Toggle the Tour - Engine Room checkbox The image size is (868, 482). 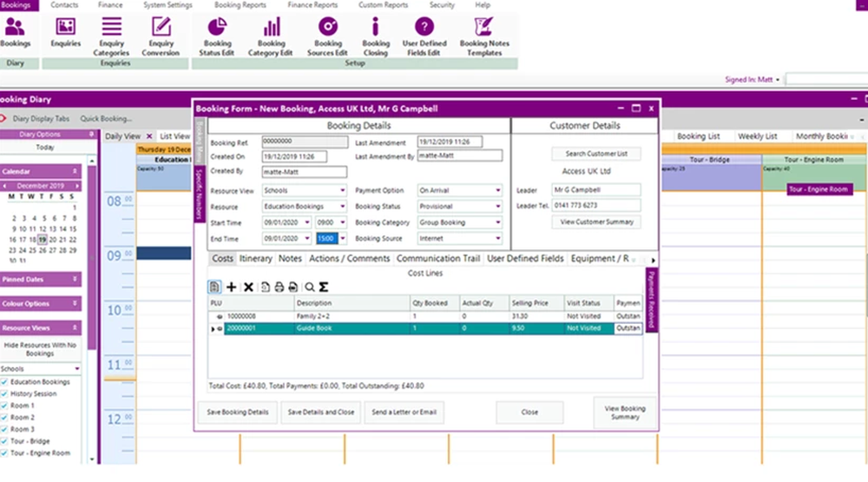tap(4, 452)
